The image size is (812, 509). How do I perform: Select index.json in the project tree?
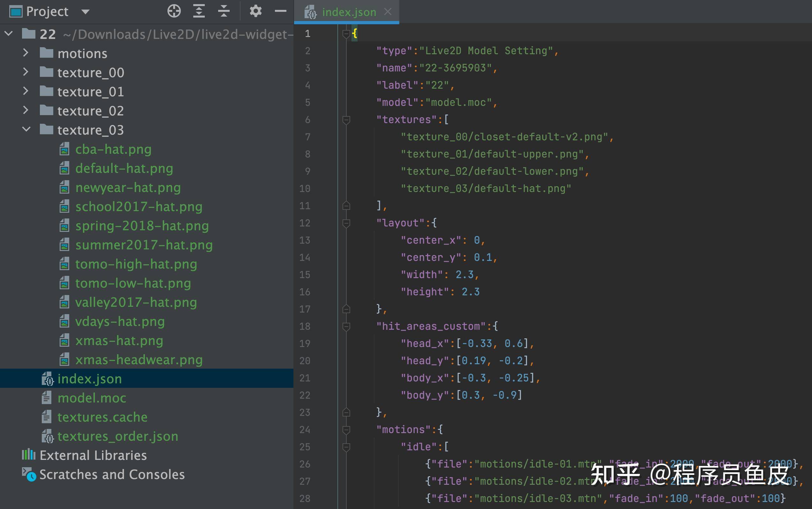[146, 378]
